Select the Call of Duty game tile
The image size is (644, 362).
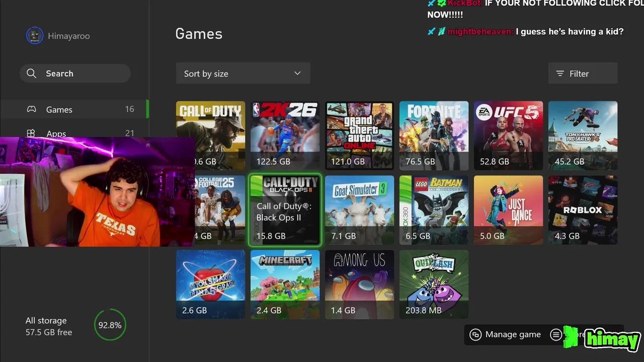coord(210,135)
